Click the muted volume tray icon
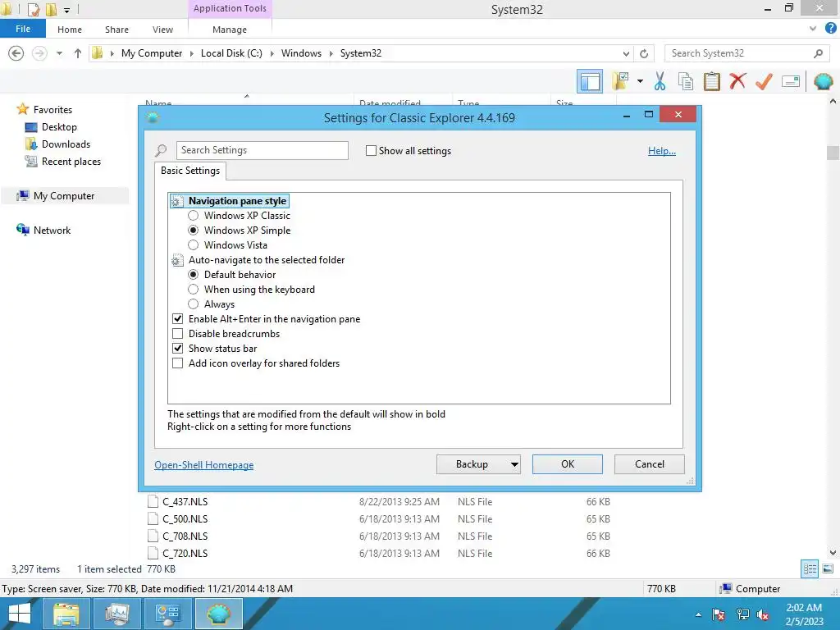This screenshot has height=630, width=840. (x=763, y=614)
